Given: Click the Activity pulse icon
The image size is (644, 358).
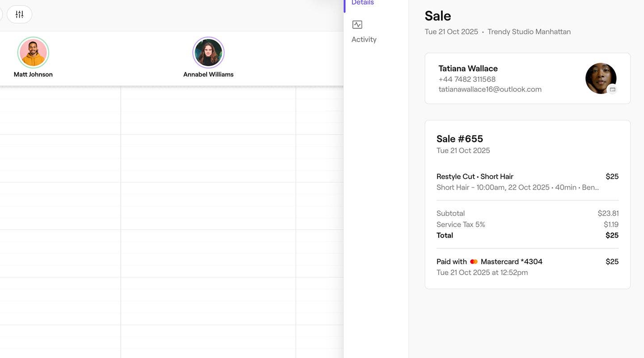Looking at the screenshot, I should [357, 25].
